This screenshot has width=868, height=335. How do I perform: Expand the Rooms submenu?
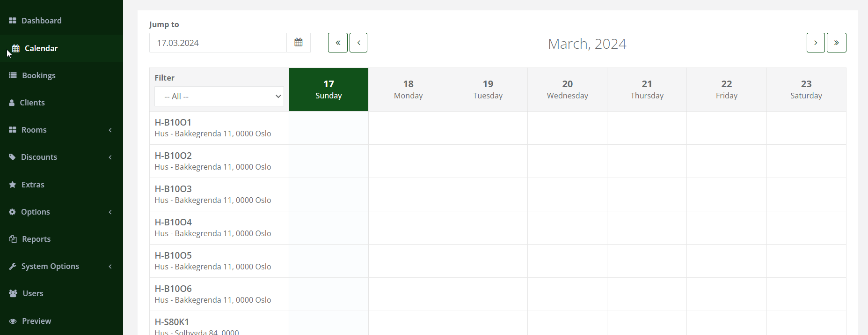[x=61, y=130]
